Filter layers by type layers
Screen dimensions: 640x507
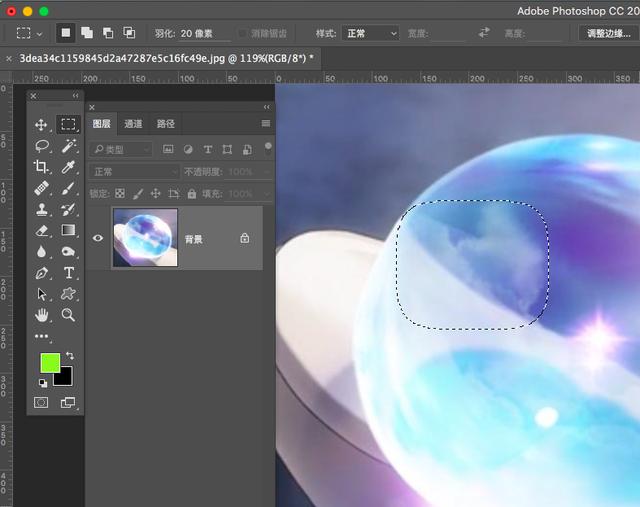208,149
